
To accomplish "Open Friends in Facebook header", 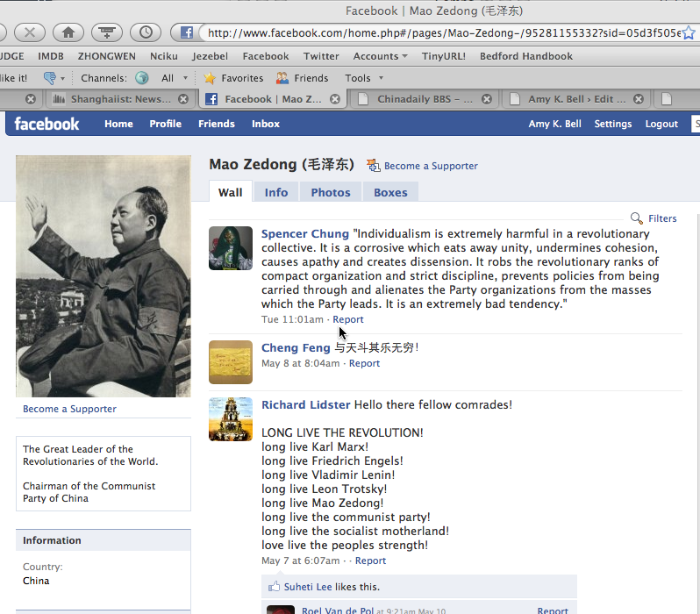I will coord(217,124).
